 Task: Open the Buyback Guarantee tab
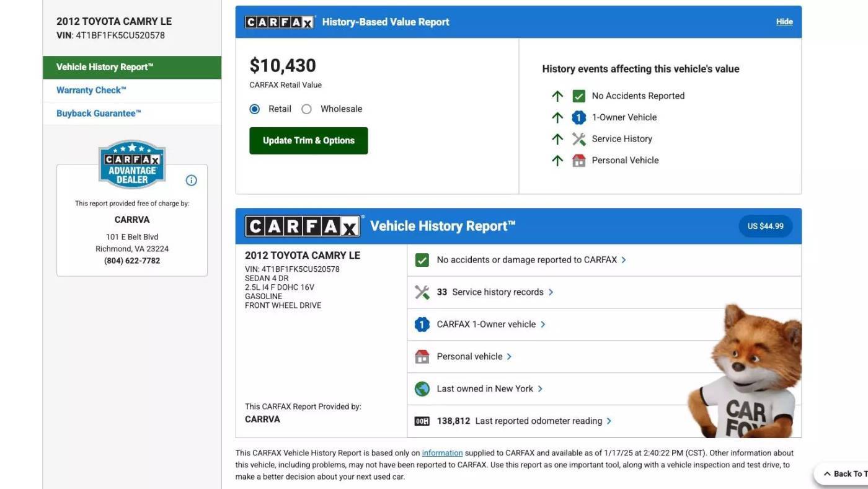pyautogui.click(x=132, y=114)
